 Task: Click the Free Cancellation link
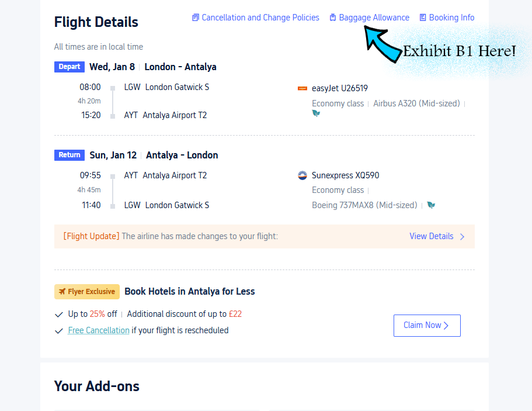99,330
